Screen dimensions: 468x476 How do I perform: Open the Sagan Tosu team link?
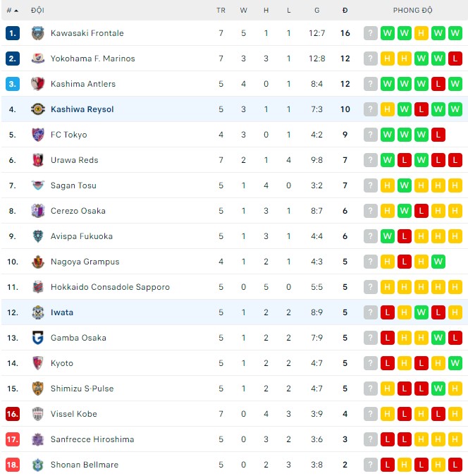[x=73, y=185]
